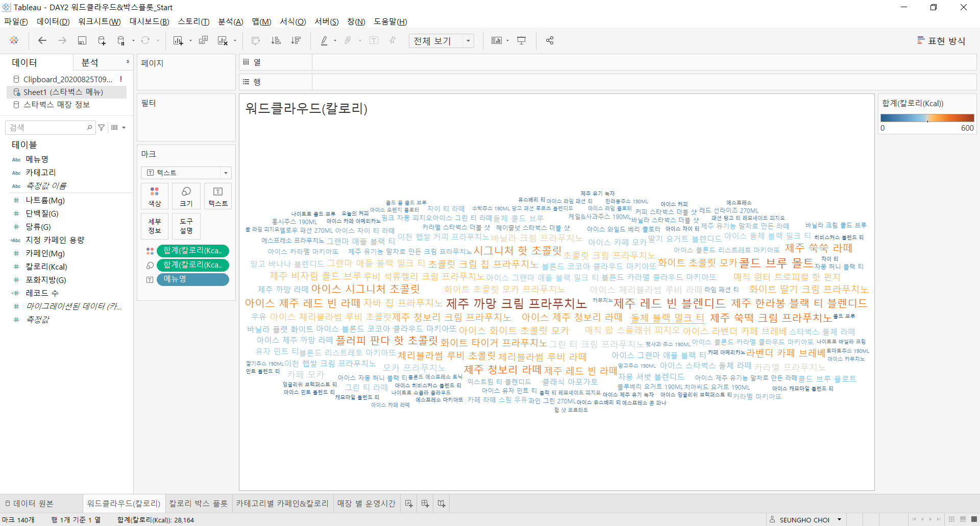Click the Tableau start page logo icon
Image resolution: width=980 pixels, height=526 pixels.
click(x=14, y=40)
